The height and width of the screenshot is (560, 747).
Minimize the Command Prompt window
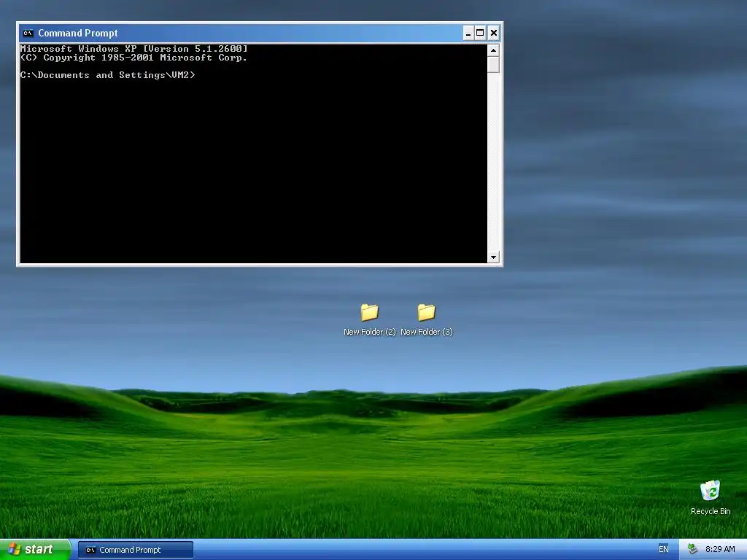pyautogui.click(x=468, y=33)
